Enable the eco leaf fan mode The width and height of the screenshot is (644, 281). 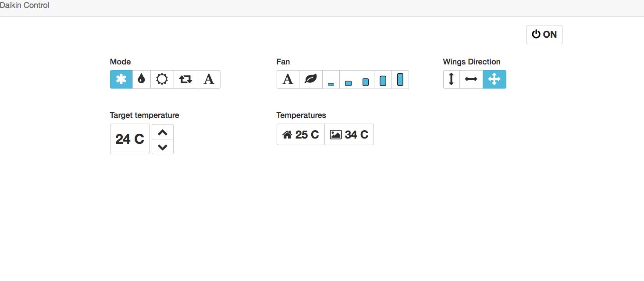click(x=310, y=79)
